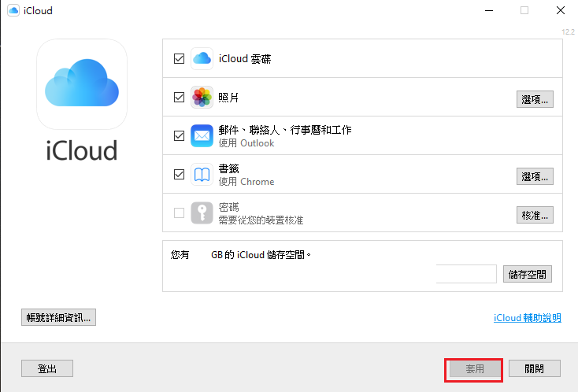Screen dimensions: 578x392
Task: Click the 登出 button
Action: point(47,368)
